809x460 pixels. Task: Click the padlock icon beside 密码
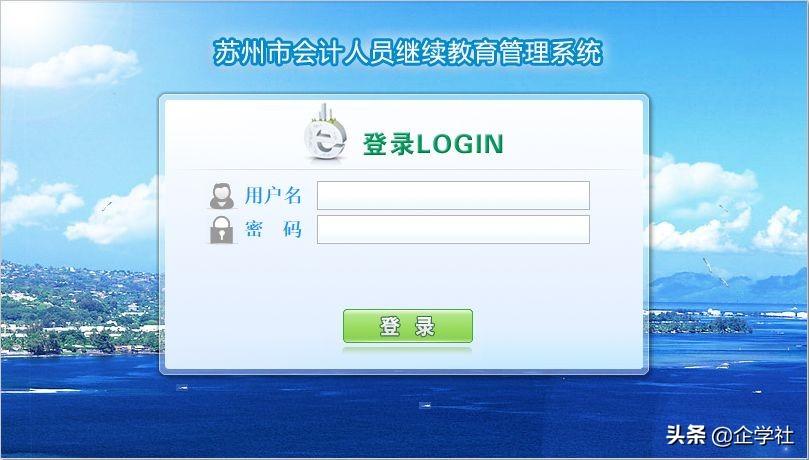pos(222,230)
